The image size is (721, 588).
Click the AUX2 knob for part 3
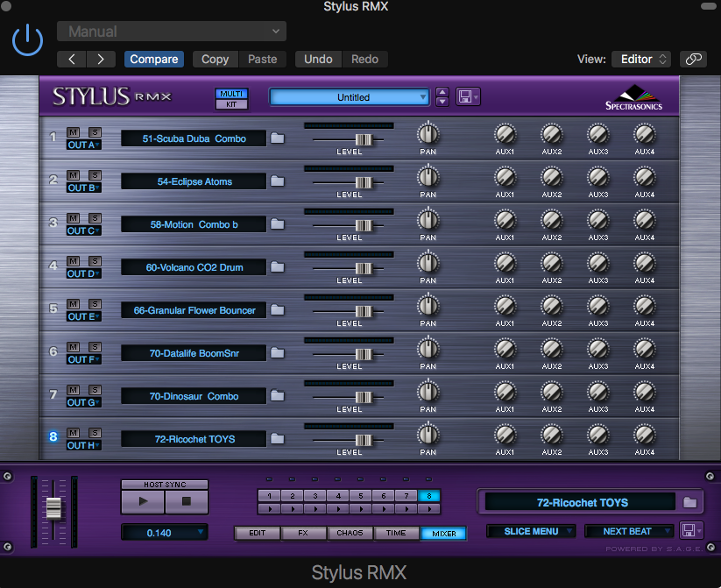(x=552, y=220)
